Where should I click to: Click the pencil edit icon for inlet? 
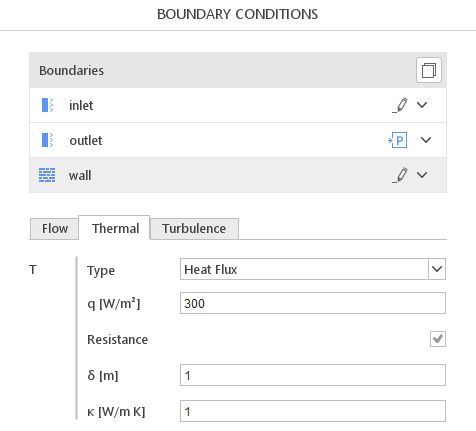pyautogui.click(x=400, y=105)
